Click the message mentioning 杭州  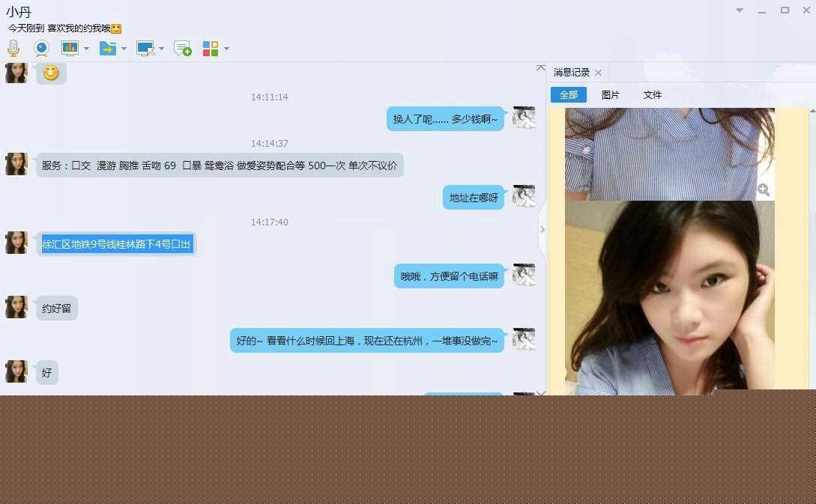click(x=367, y=341)
